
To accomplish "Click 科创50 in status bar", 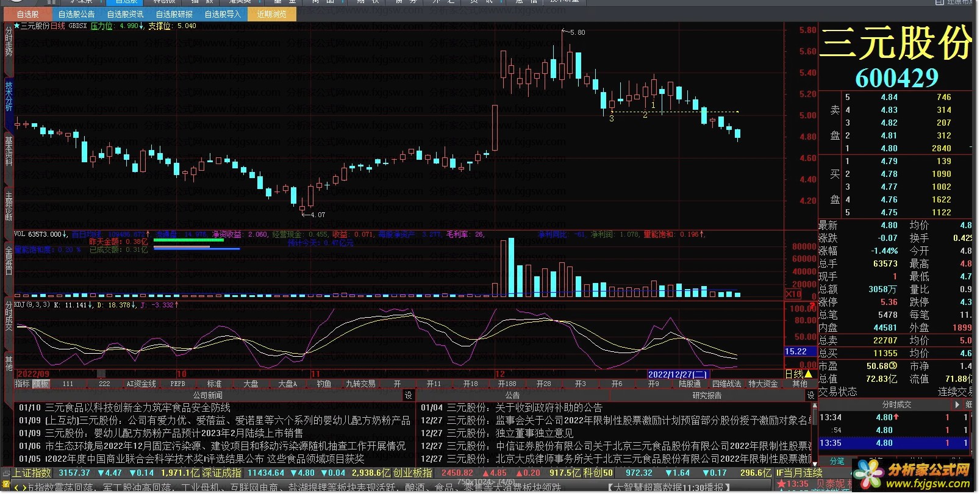I will (x=598, y=473).
